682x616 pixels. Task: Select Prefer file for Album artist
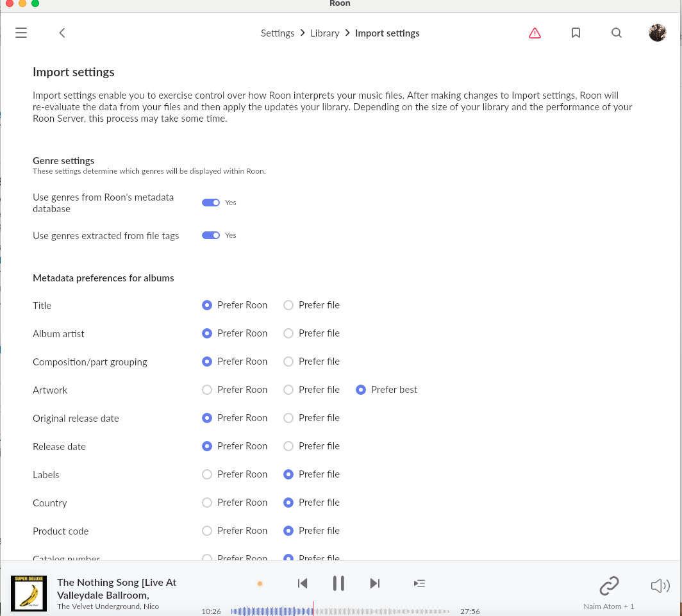288,333
